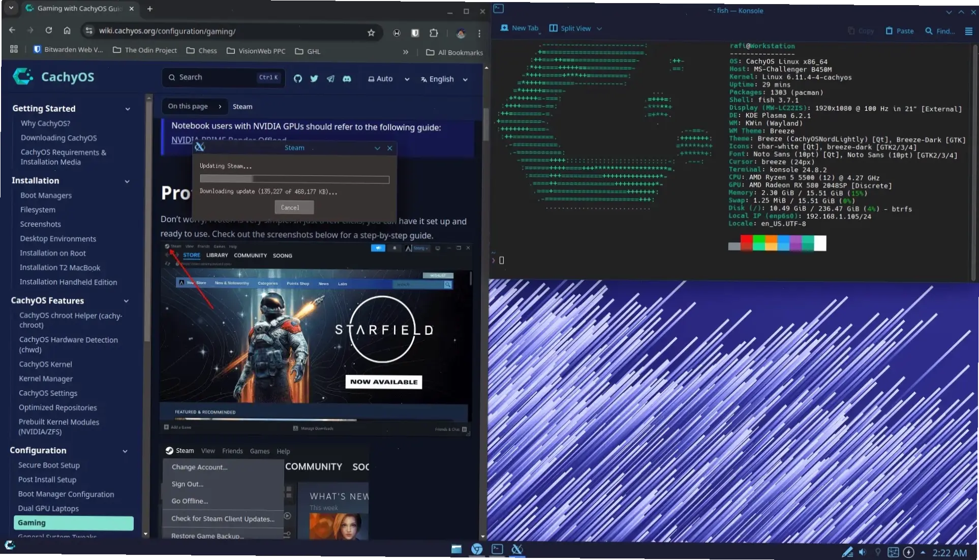Cancel the Steam update download

[294, 207]
